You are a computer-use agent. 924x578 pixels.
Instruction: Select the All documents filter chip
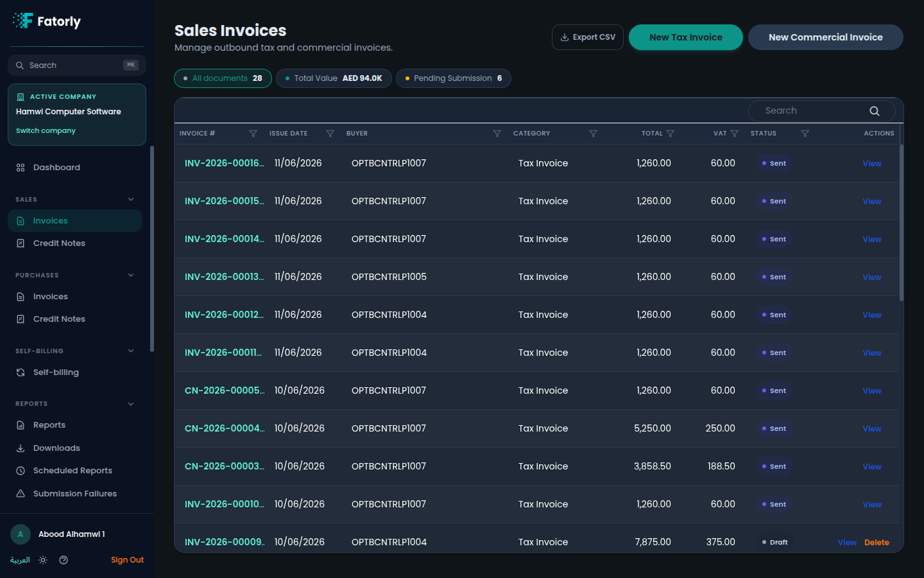223,78
